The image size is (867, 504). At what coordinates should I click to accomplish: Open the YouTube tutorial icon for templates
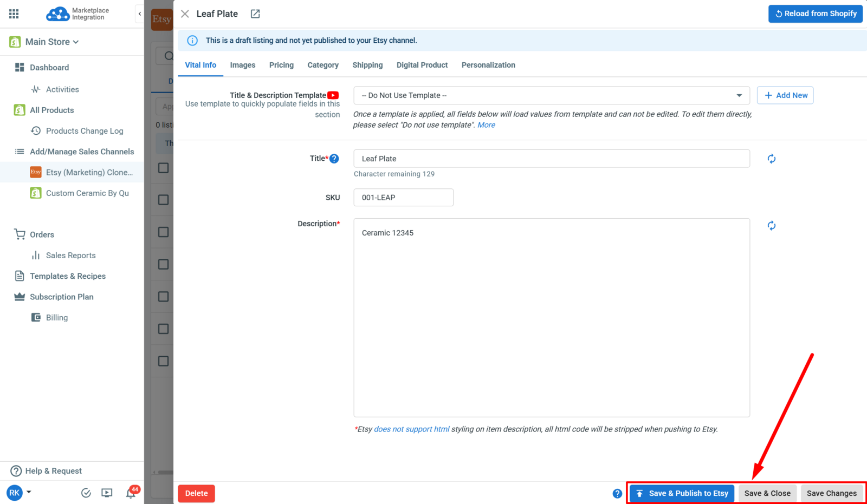[333, 95]
